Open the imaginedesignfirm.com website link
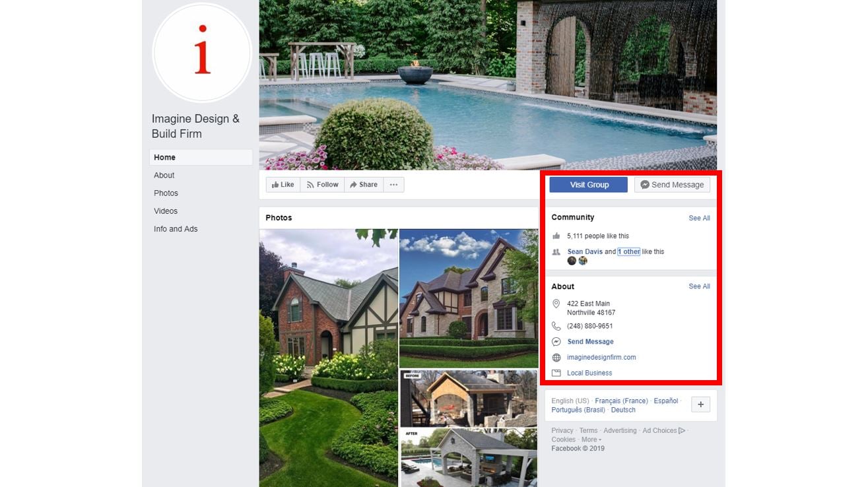Screen dimensions: 868x487 (x=601, y=358)
